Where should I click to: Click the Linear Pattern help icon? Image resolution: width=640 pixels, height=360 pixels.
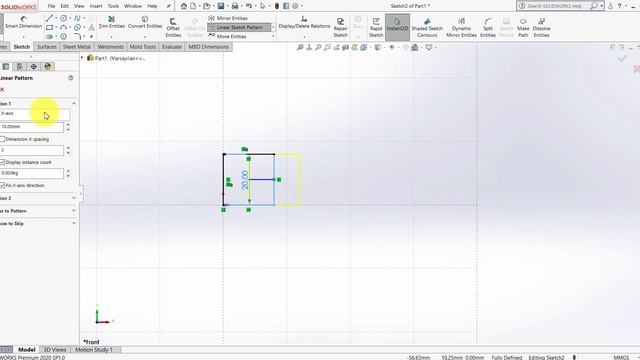[71, 78]
